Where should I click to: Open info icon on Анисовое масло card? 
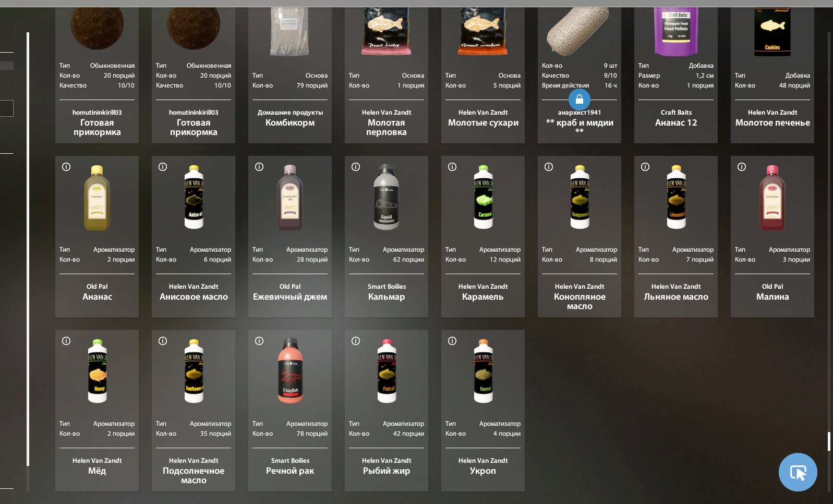coord(163,167)
